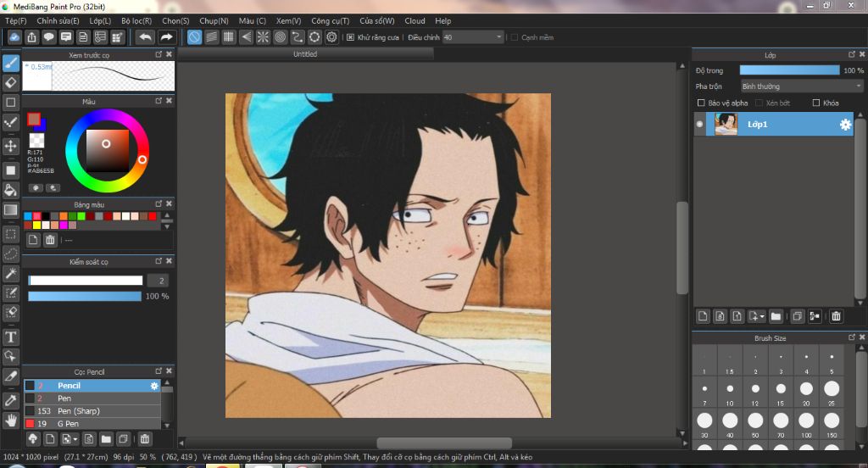Open Pha trộn blend mode dropdown
The width and height of the screenshot is (868, 468).
(x=802, y=86)
